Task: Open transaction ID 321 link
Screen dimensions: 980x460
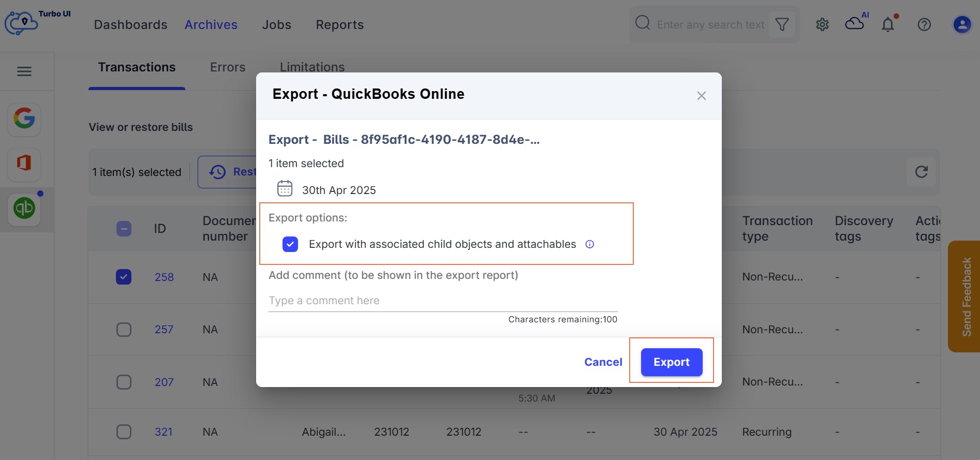Action: coord(164,432)
